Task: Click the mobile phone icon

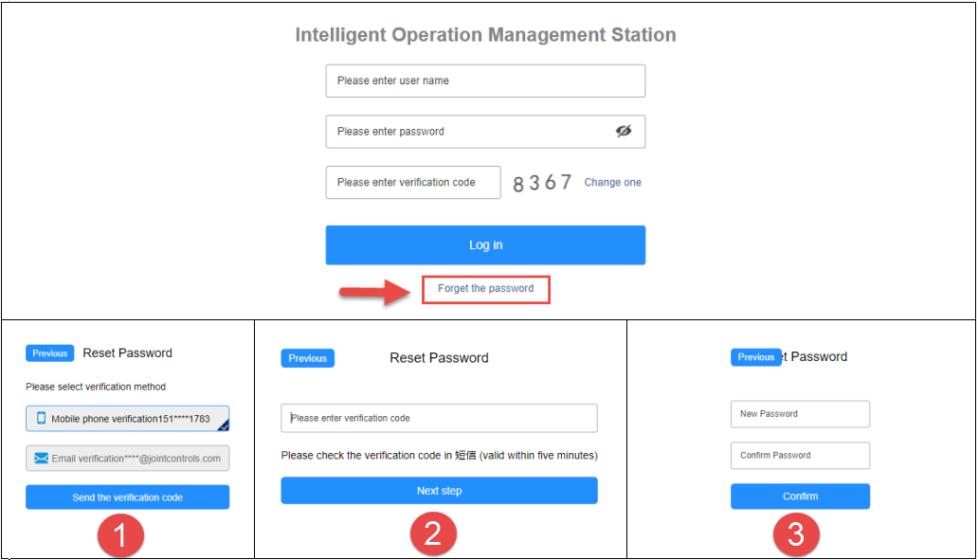Action: [41, 418]
